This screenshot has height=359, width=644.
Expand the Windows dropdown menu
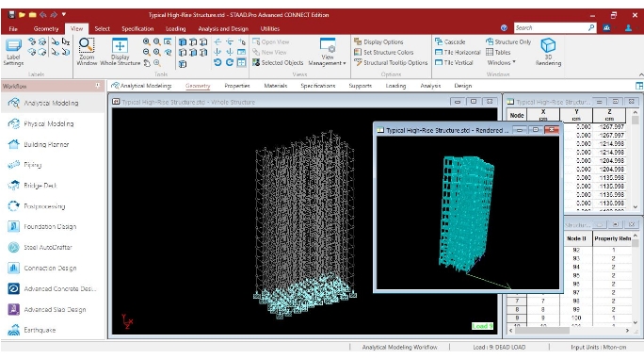[x=501, y=62]
